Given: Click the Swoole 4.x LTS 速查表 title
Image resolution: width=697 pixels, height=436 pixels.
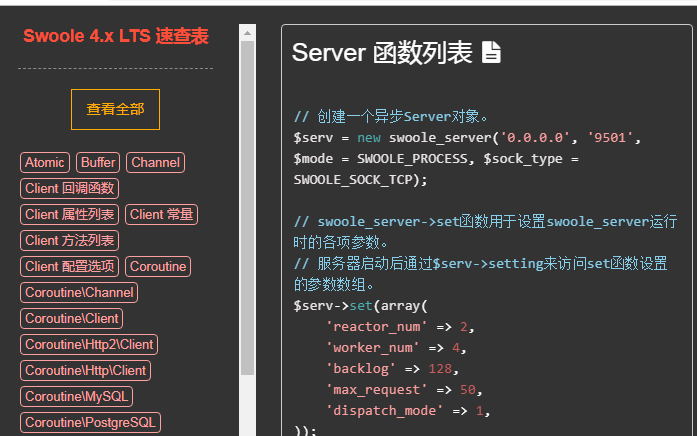Looking at the screenshot, I should (x=116, y=36).
